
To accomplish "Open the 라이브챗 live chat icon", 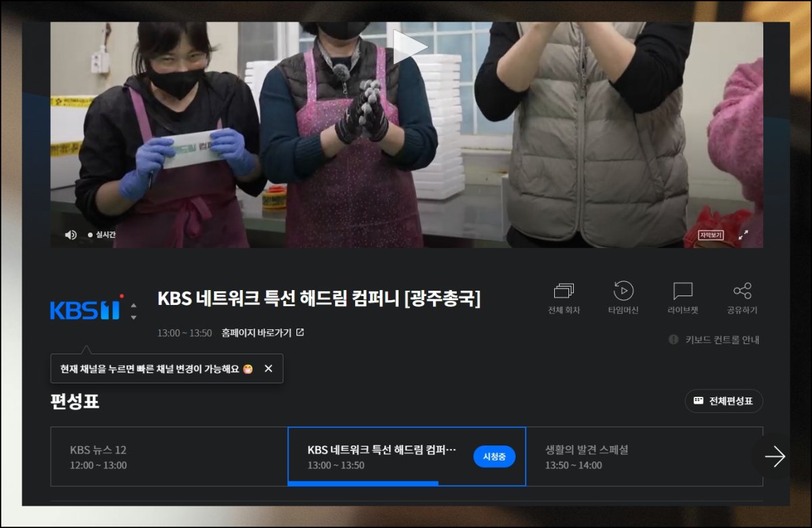I will (x=683, y=298).
